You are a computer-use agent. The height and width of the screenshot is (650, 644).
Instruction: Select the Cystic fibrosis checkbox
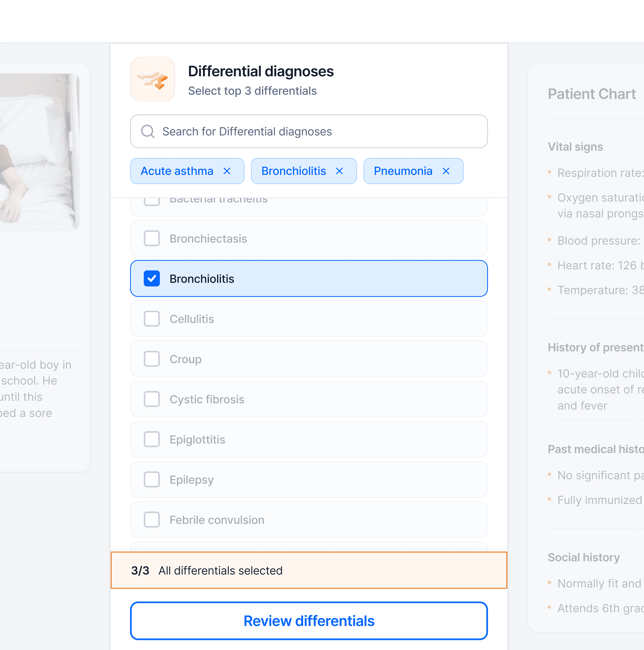[152, 399]
